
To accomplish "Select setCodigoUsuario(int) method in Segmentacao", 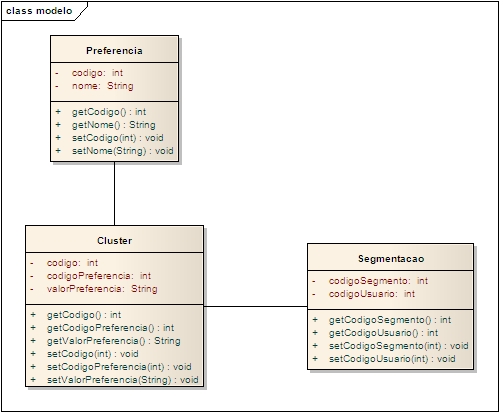I will point(392,359).
